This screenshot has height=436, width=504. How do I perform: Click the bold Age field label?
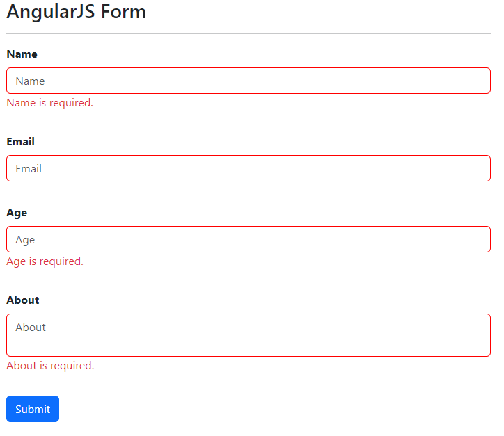[17, 213]
